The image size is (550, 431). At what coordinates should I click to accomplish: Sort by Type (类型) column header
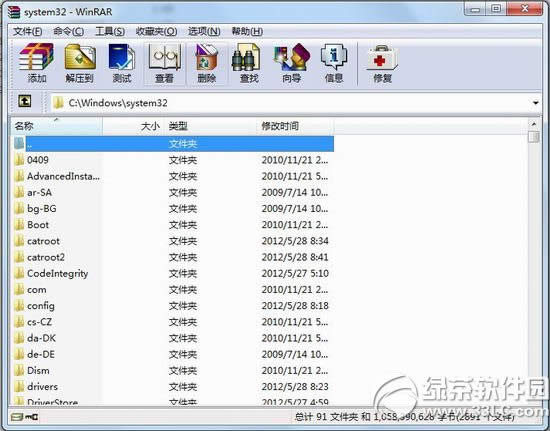click(211, 126)
